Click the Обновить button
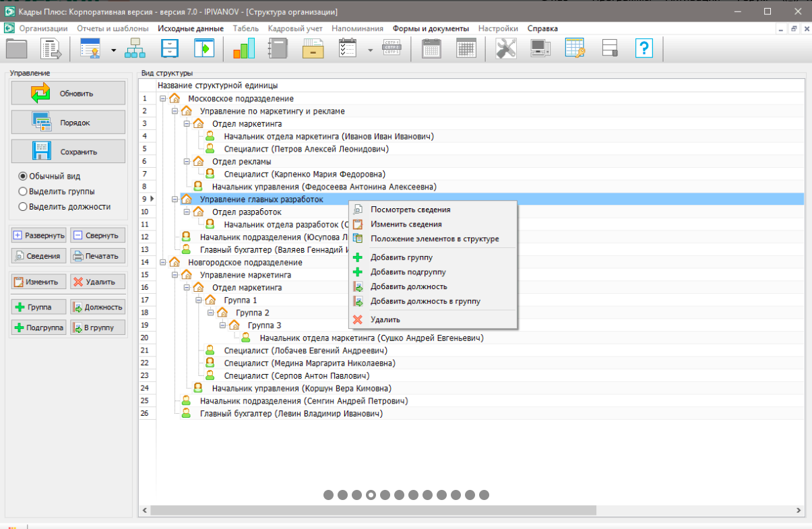 [68, 93]
